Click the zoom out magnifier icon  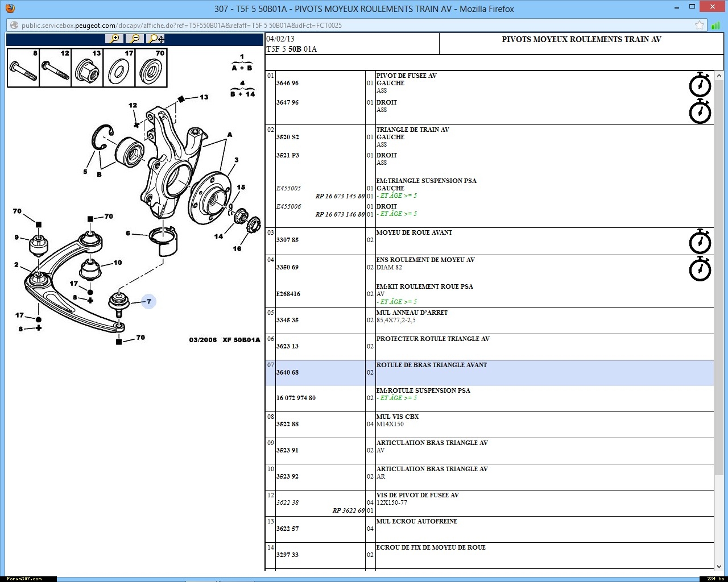(x=135, y=39)
